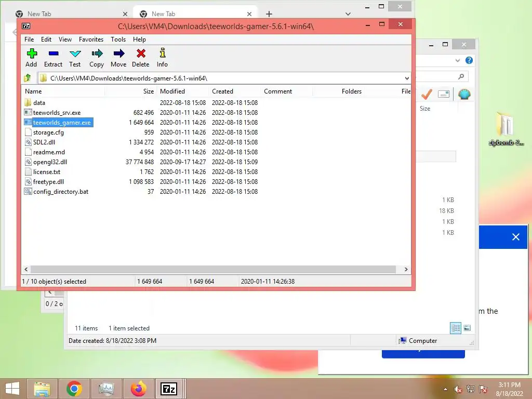Expand the 7-Zip address path dropdown

click(407, 78)
